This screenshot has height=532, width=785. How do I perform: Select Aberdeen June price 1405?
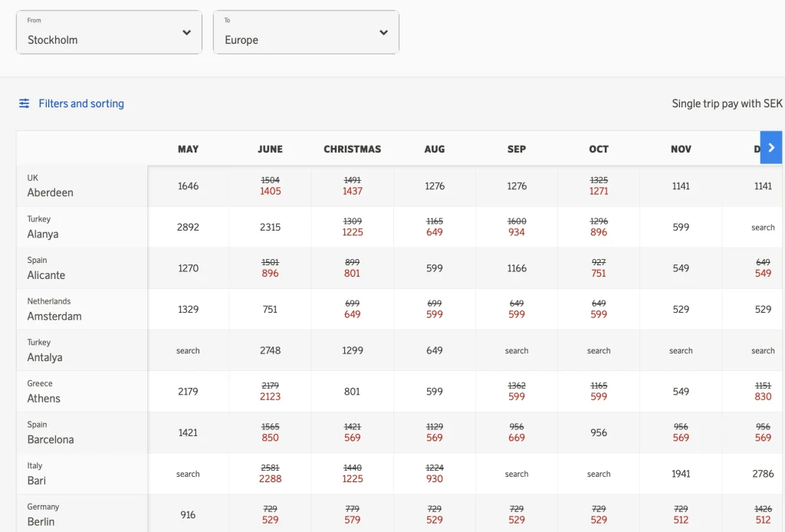271,191
